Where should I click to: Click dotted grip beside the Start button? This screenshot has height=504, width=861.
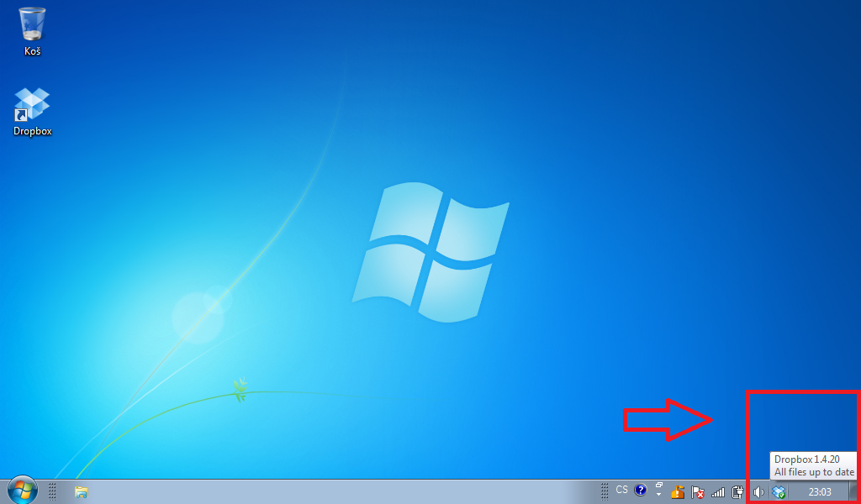(x=52, y=492)
